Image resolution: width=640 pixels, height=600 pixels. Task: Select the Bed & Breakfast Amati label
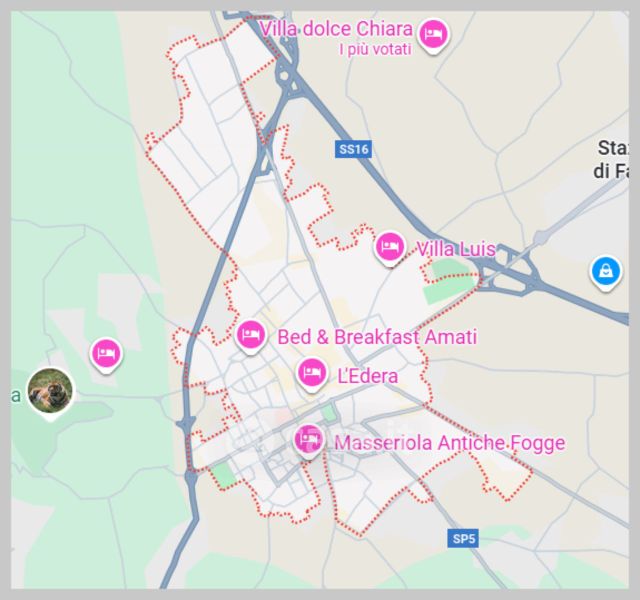pyautogui.click(x=377, y=337)
